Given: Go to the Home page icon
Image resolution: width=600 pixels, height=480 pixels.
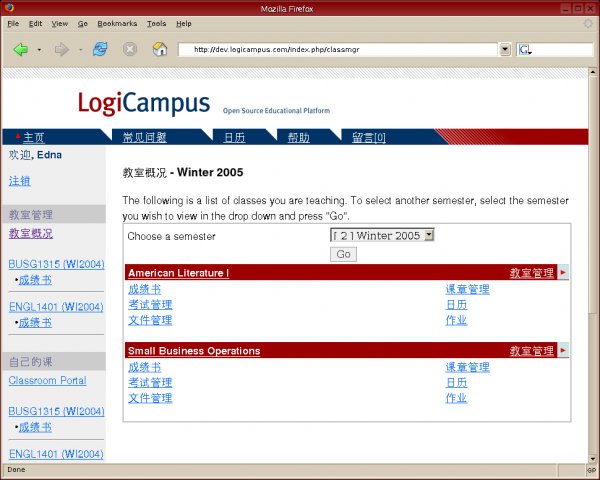Looking at the screenshot, I should point(160,49).
